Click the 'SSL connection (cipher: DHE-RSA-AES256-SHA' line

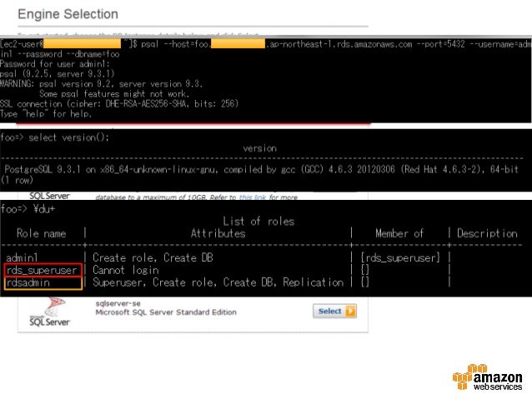(x=119, y=104)
